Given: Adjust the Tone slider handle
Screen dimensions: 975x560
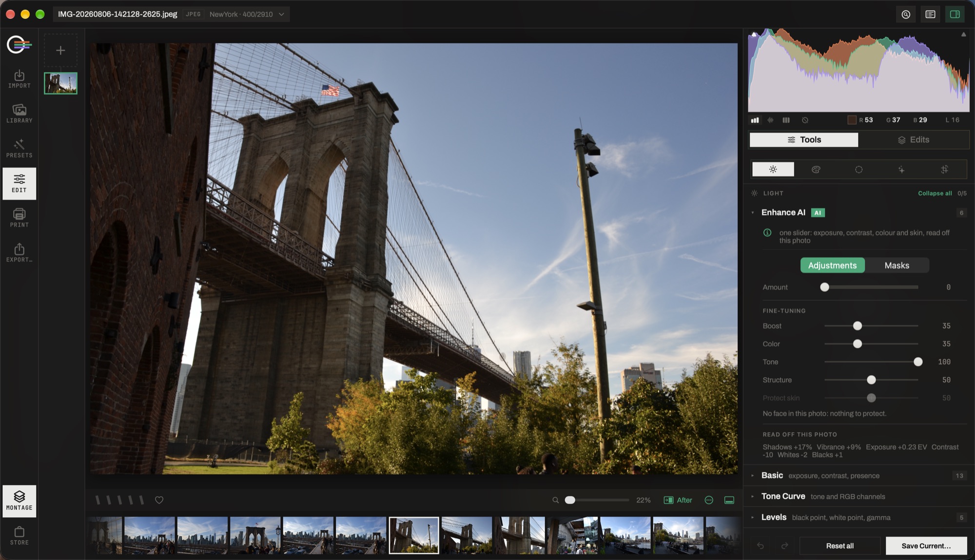Looking at the screenshot, I should pos(918,362).
